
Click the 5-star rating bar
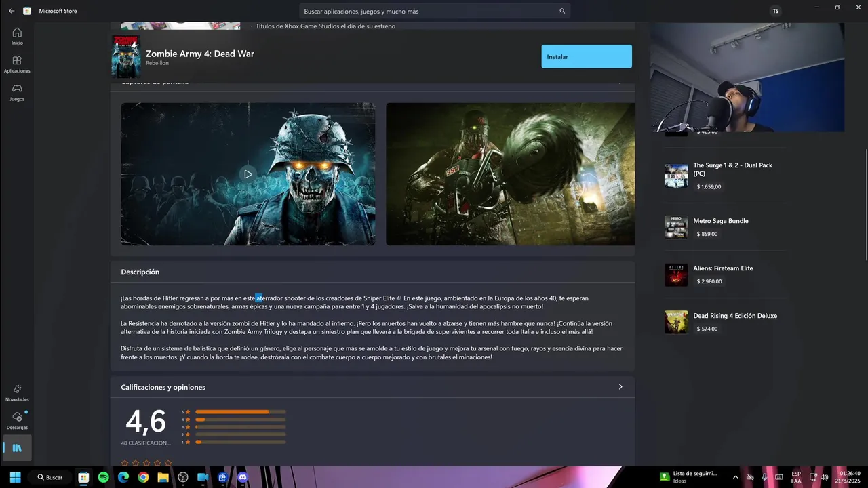pyautogui.click(x=240, y=411)
